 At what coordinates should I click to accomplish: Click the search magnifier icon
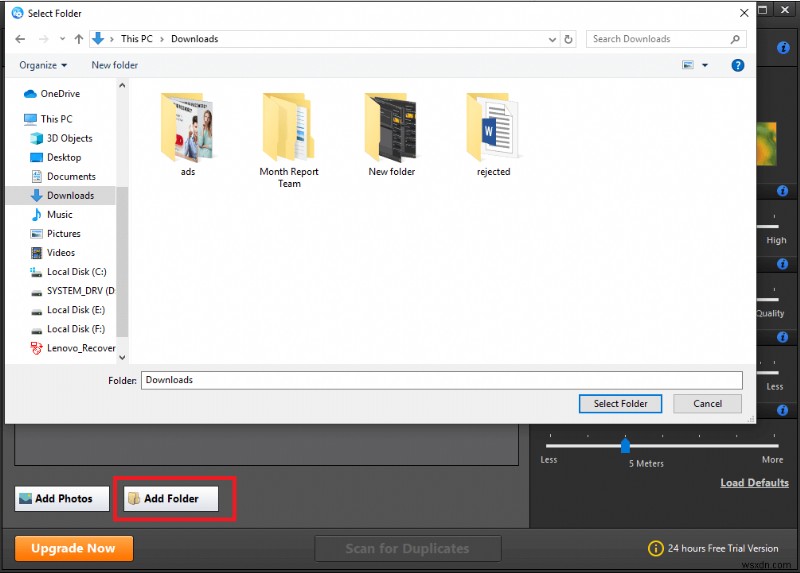click(735, 39)
